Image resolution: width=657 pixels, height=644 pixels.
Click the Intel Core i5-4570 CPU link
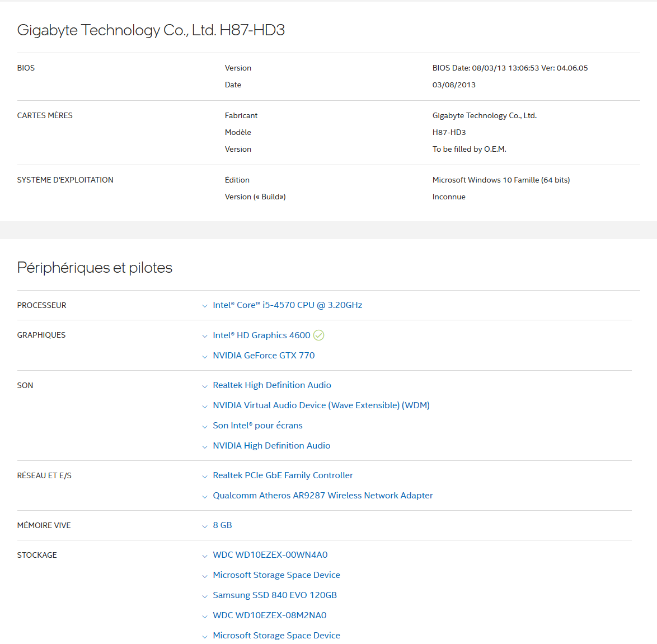tap(288, 305)
